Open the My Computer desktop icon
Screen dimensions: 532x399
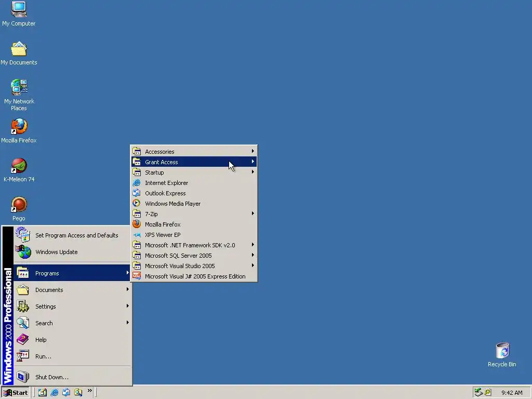(x=19, y=14)
